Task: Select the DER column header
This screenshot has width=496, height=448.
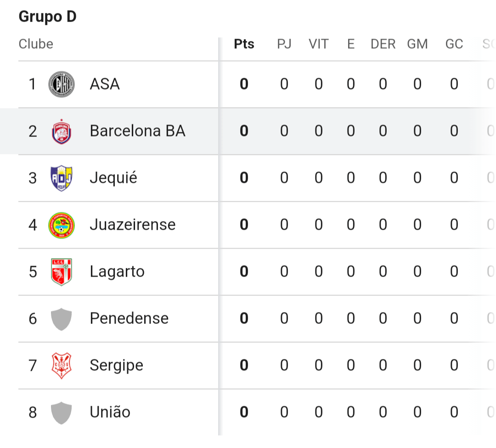Action: pyautogui.click(x=383, y=44)
